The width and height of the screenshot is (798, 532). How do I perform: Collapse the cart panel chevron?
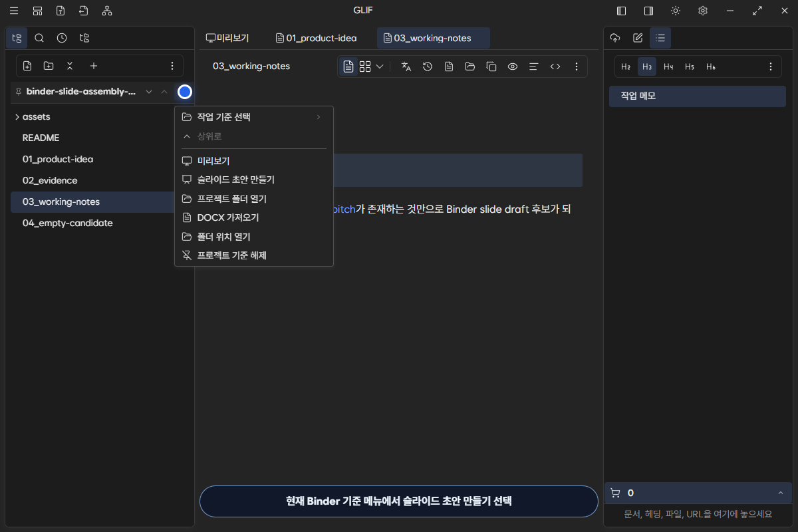click(780, 493)
